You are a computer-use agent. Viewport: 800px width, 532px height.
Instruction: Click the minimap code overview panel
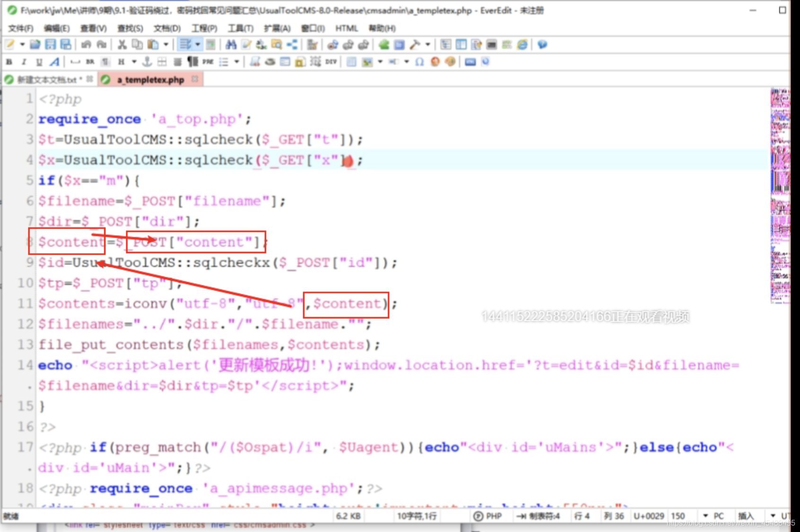780,196
